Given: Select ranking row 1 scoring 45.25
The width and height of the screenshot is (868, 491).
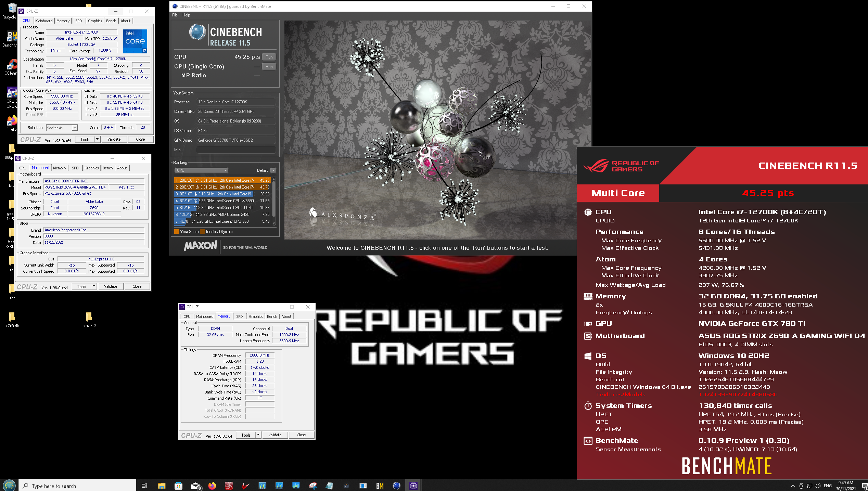Looking at the screenshot, I should [x=222, y=180].
